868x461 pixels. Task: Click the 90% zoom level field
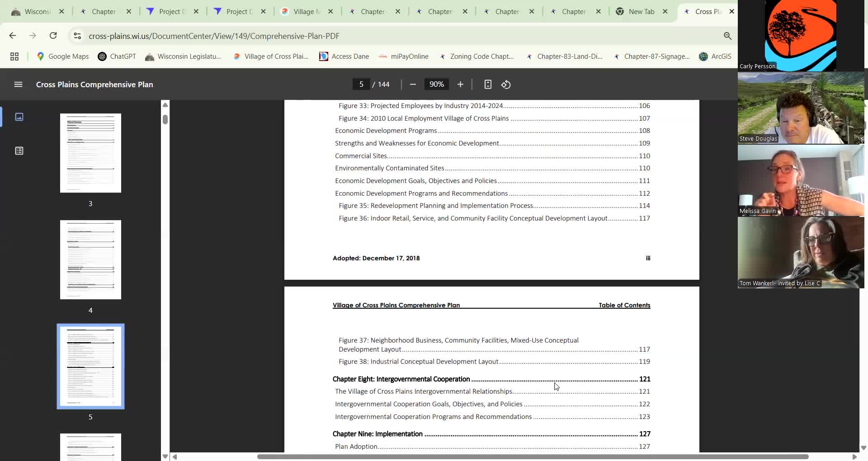[436, 85]
